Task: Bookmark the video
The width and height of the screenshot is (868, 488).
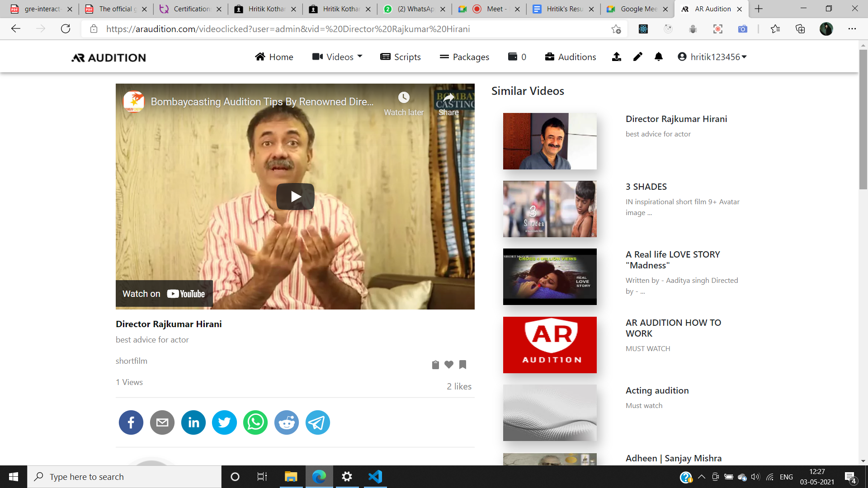Action: tap(462, 365)
